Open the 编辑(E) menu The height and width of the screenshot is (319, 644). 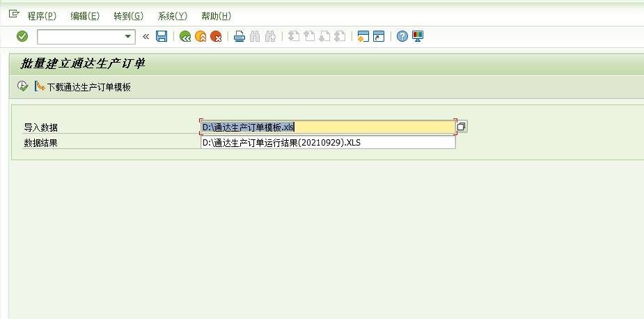click(x=85, y=16)
